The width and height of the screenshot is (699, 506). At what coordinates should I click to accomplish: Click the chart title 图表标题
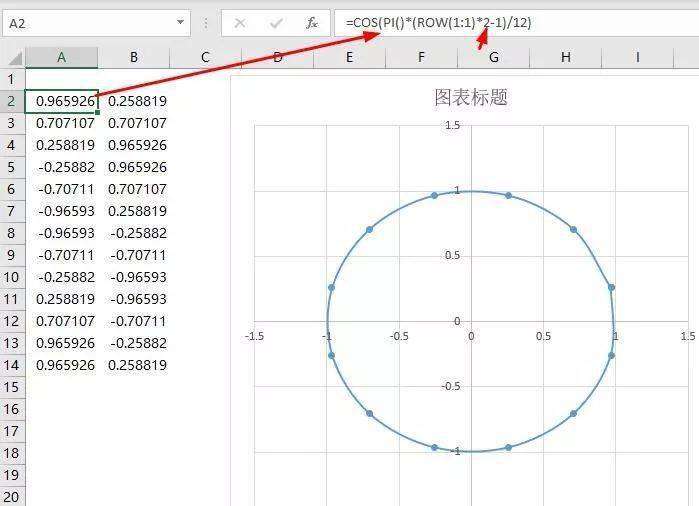point(471,97)
